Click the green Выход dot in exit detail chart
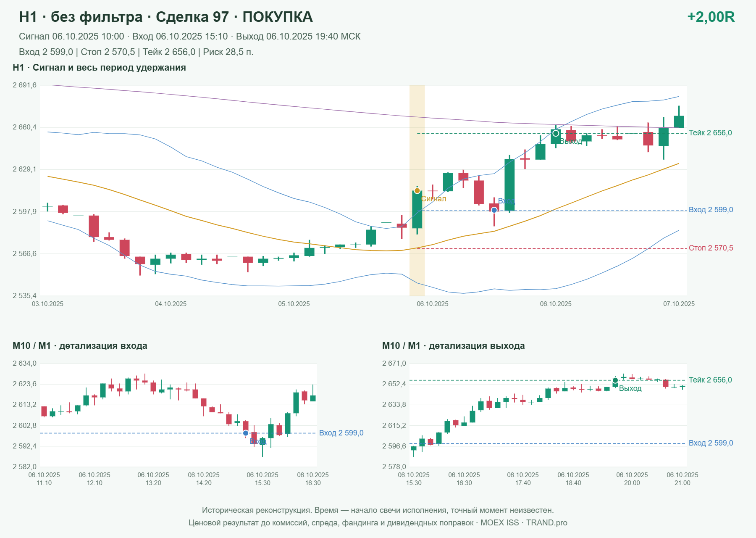 point(615,380)
